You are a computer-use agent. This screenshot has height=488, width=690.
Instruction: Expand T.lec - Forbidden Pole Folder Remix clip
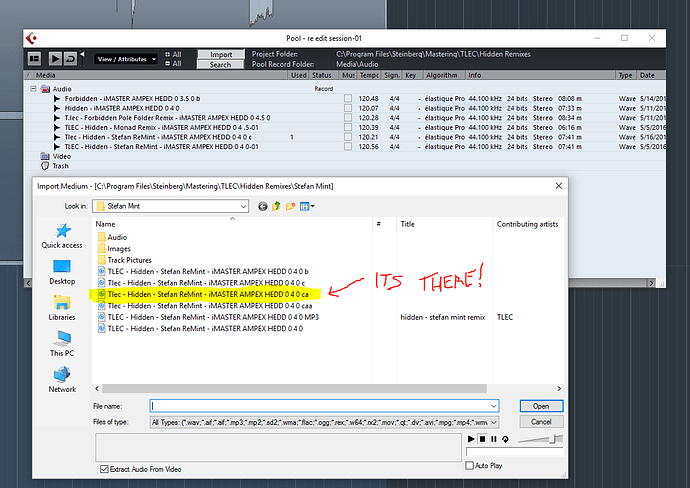[x=56, y=118]
